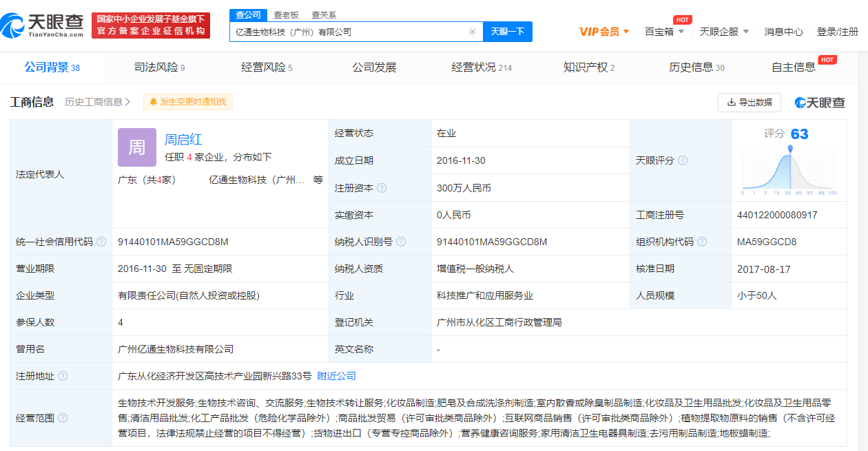Clear the search field with the X icon

point(473,32)
